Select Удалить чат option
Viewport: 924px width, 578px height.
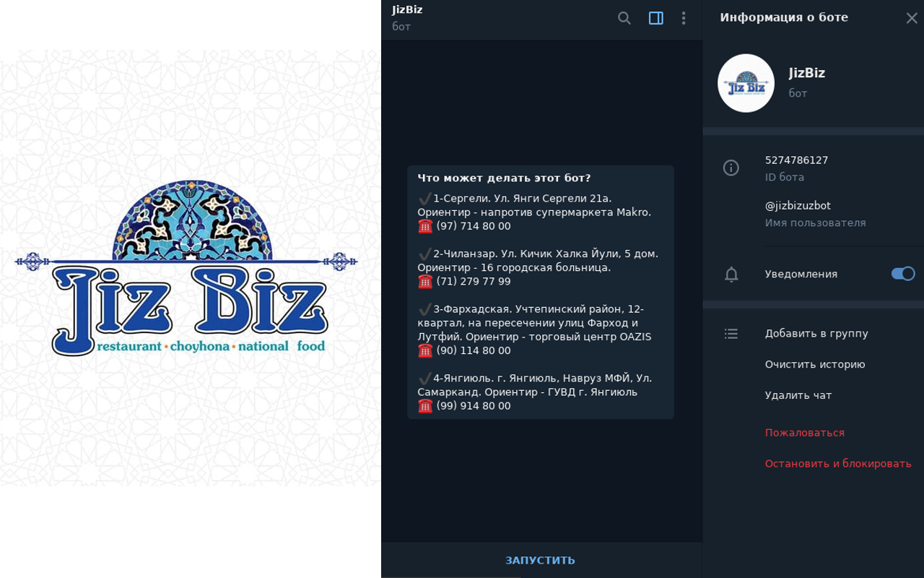pos(798,396)
